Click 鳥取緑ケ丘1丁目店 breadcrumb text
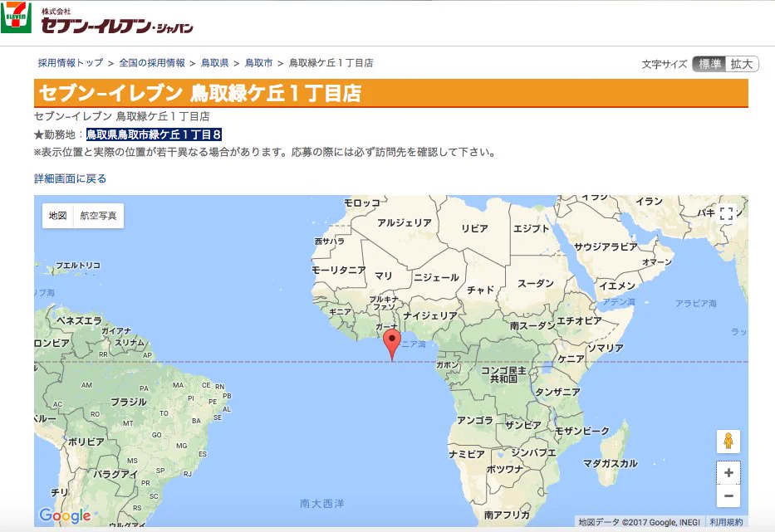The width and height of the screenshot is (775, 532). pos(331,63)
